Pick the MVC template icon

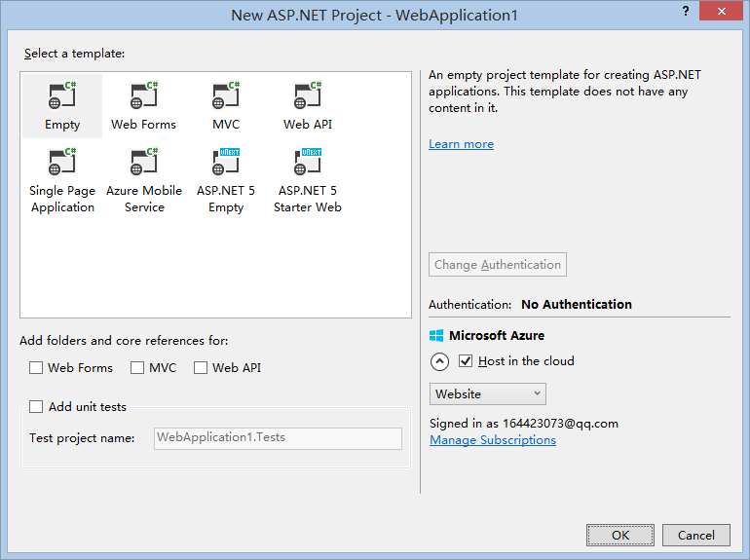coord(226,95)
